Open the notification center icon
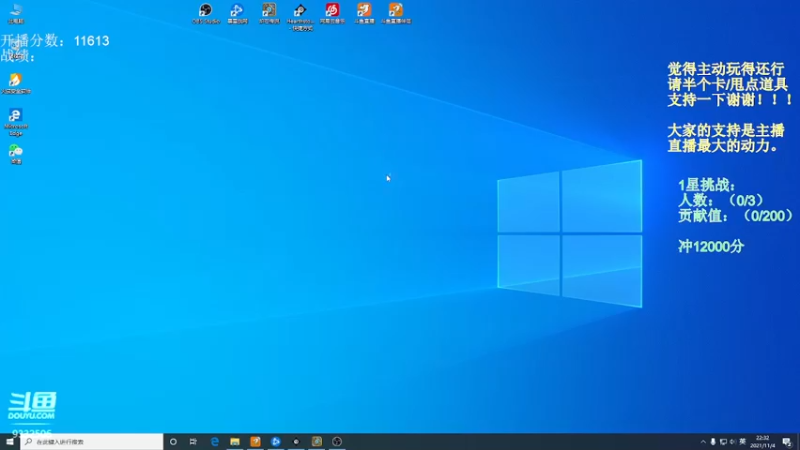 tap(787, 442)
